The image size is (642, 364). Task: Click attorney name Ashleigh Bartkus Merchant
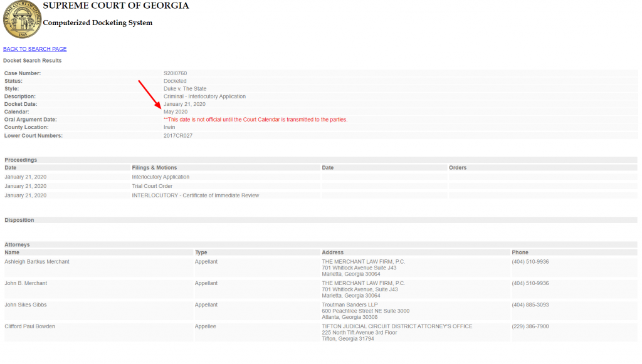tap(37, 262)
